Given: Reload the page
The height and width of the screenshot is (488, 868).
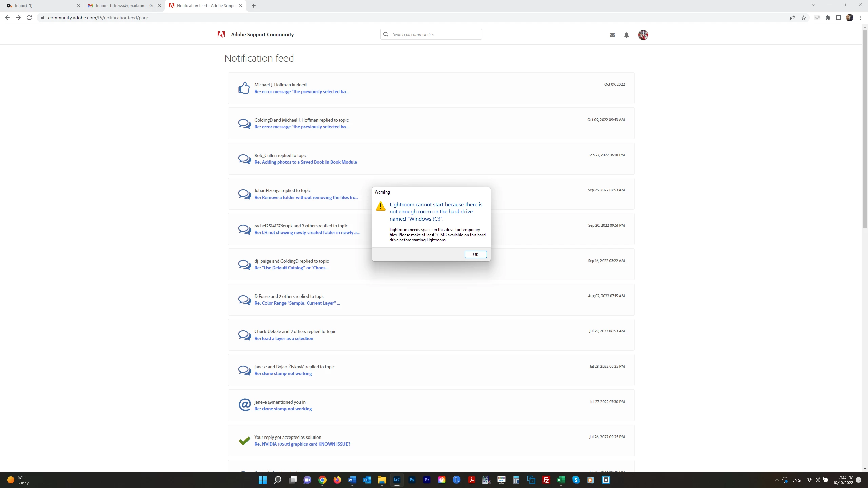Looking at the screenshot, I should click(29, 18).
